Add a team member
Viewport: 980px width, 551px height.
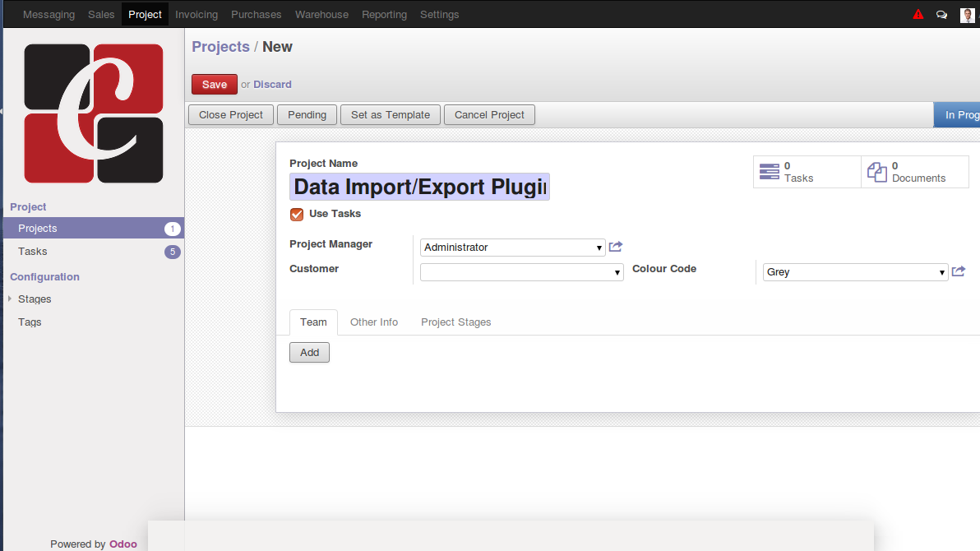pos(309,353)
